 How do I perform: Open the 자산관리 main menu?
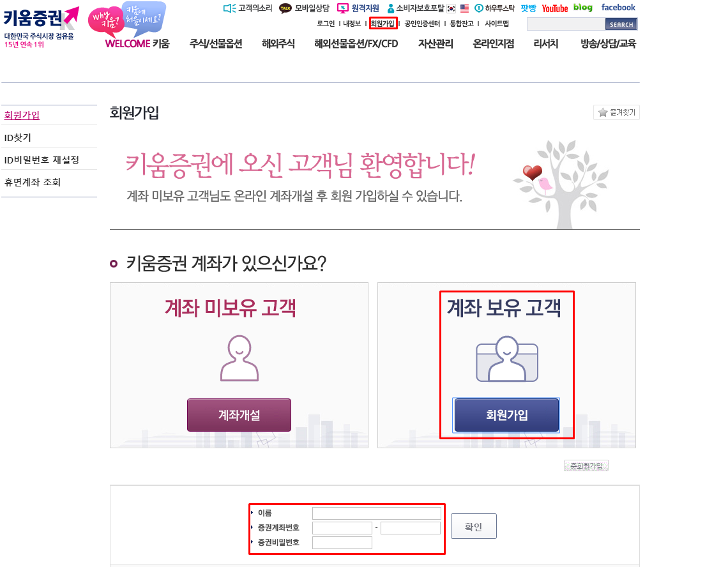click(436, 43)
